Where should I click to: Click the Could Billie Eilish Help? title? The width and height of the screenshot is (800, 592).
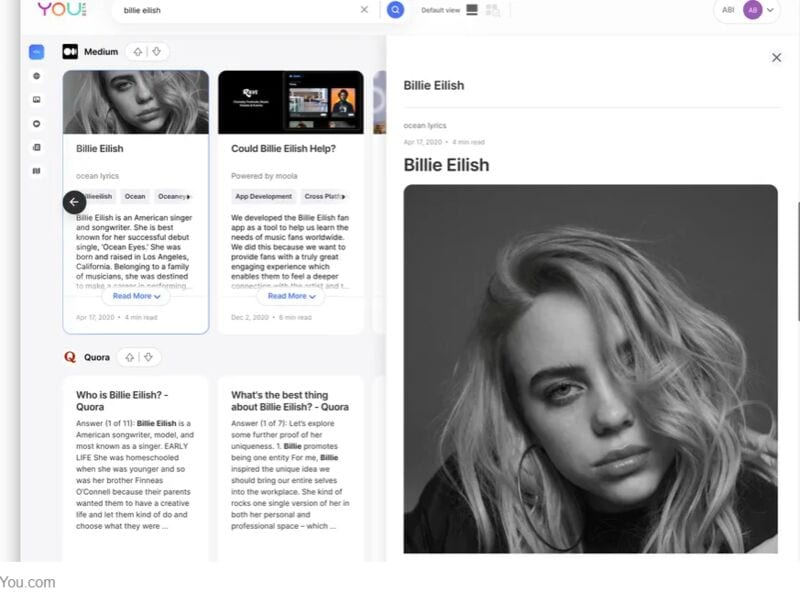click(x=283, y=149)
